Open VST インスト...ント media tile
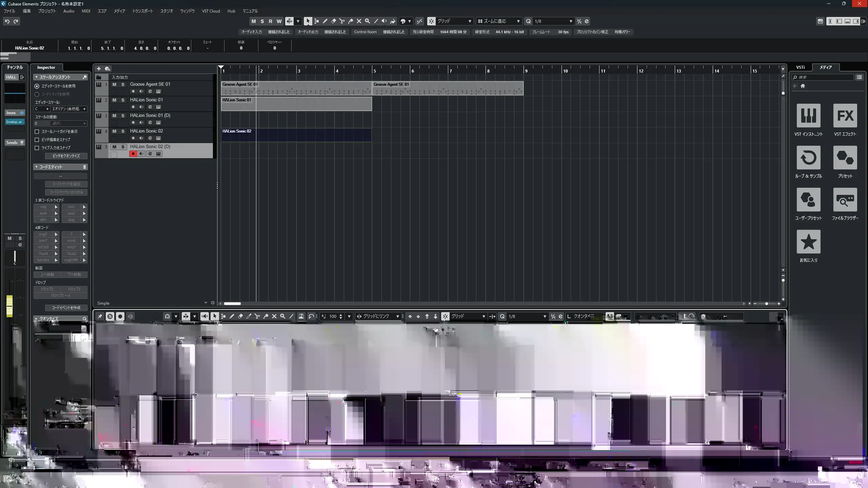 point(808,116)
